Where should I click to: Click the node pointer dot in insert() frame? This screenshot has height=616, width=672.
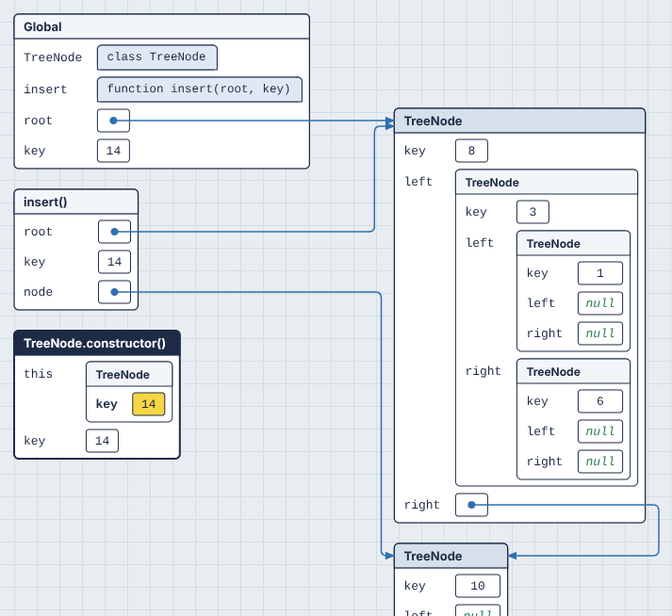point(114,292)
